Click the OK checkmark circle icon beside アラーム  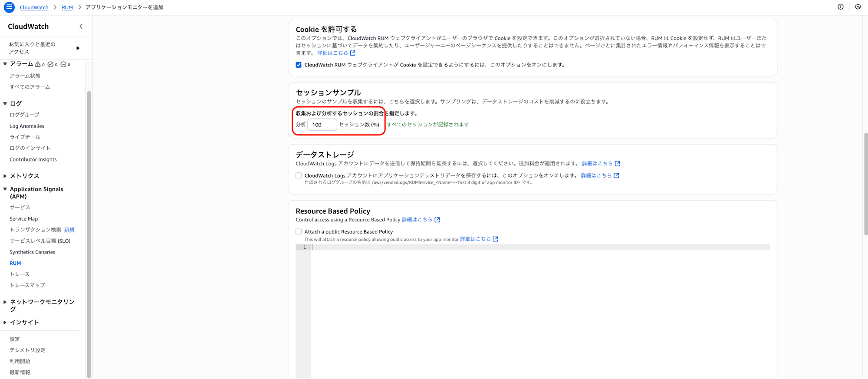(x=50, y=64)
